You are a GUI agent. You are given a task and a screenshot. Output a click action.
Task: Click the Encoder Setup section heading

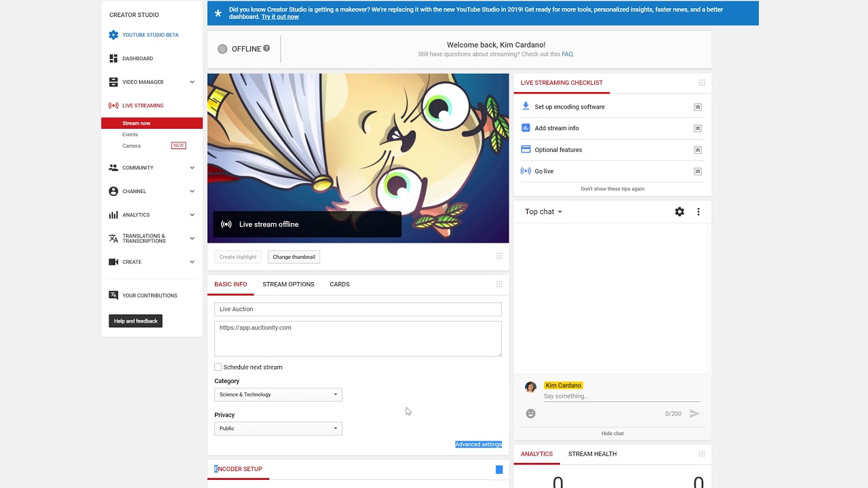(238, 469)
